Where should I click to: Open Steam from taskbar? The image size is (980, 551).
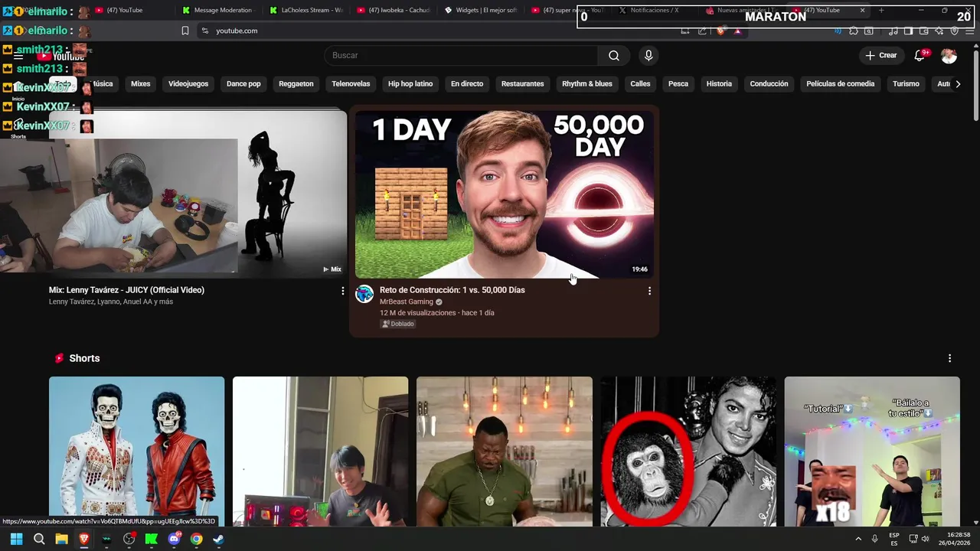pos(219,539)
